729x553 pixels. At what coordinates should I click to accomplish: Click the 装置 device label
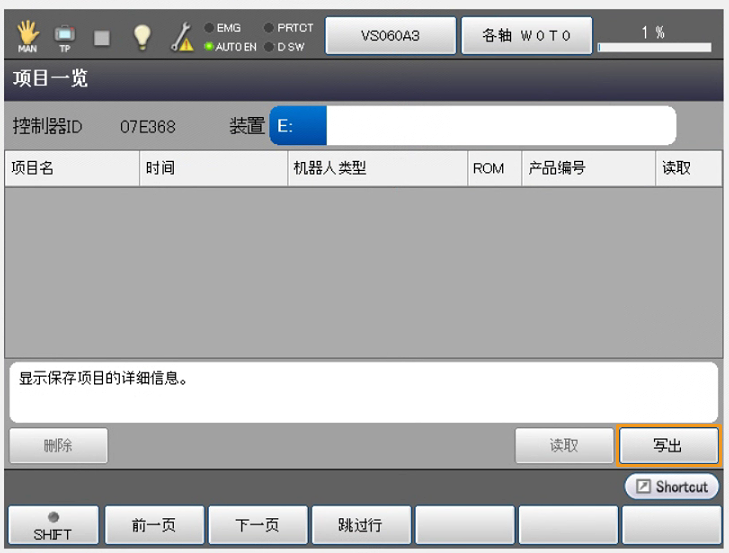point(247,126)
